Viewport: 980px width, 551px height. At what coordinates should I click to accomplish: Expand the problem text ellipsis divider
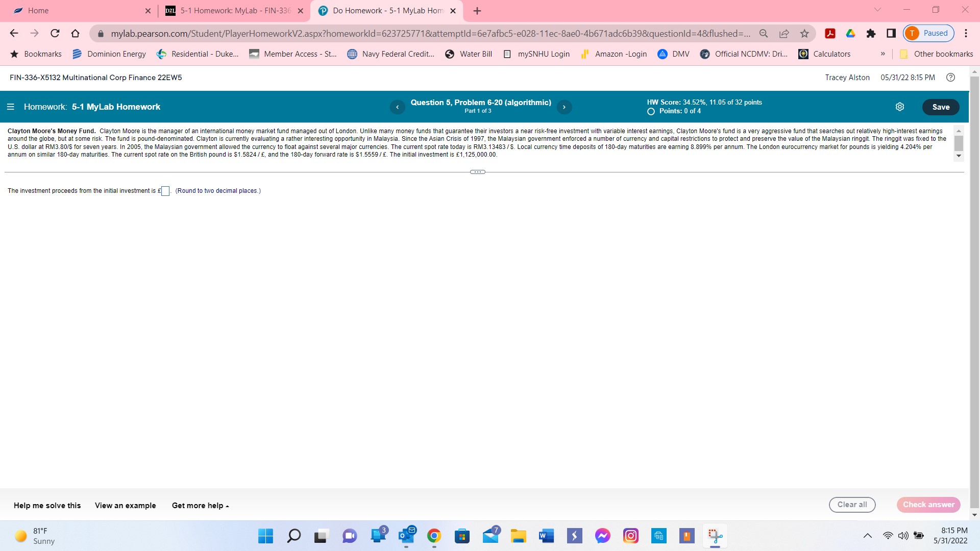[x=477, y=172]
